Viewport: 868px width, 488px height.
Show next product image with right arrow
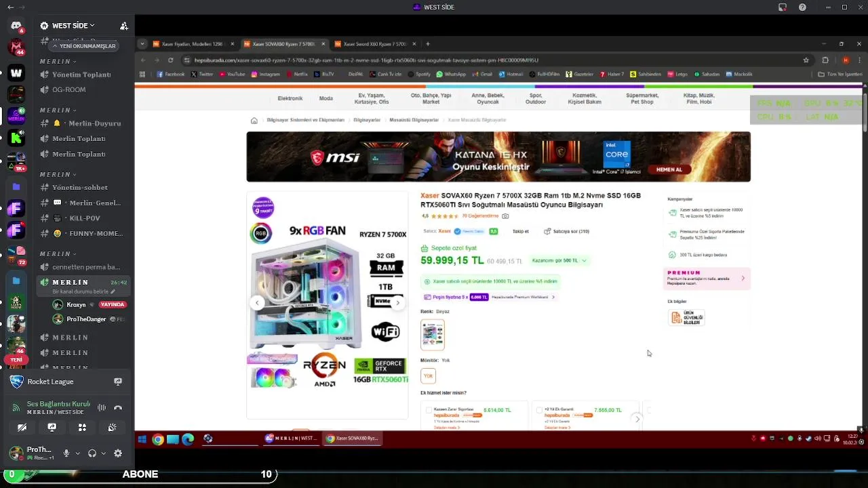(398, 303)
